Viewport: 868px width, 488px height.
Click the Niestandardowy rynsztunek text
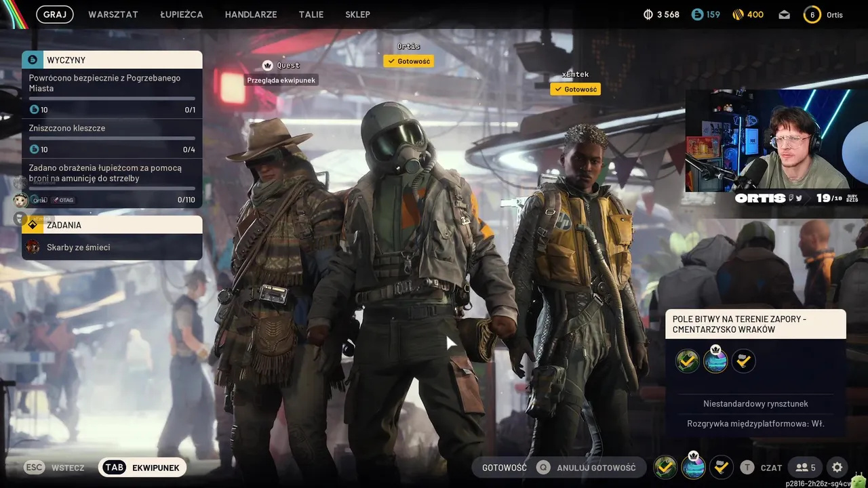click(x=755, y=403)
